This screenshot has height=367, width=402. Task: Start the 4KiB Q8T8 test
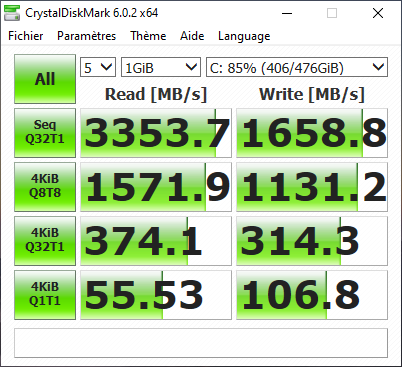coord(45,187)
